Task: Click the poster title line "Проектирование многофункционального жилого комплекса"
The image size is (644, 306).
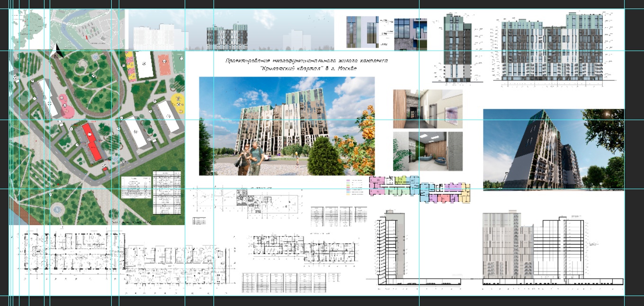Action: 306,61
